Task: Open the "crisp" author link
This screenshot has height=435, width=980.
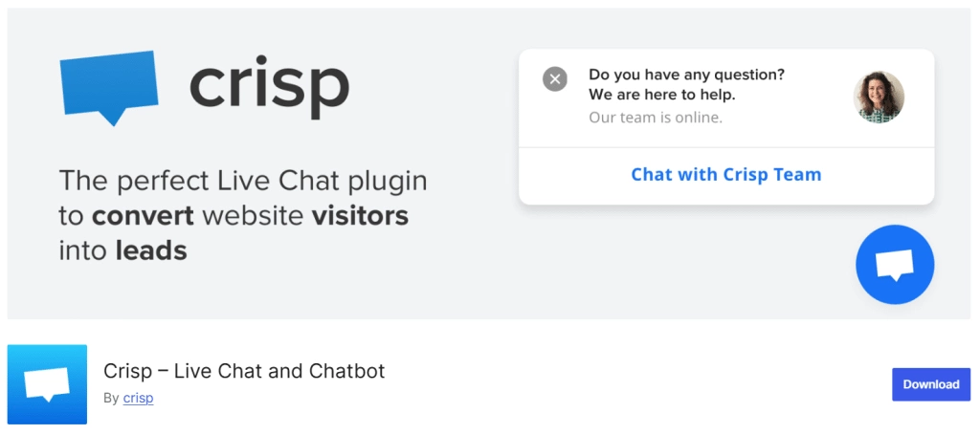Action: click(138, 398)
